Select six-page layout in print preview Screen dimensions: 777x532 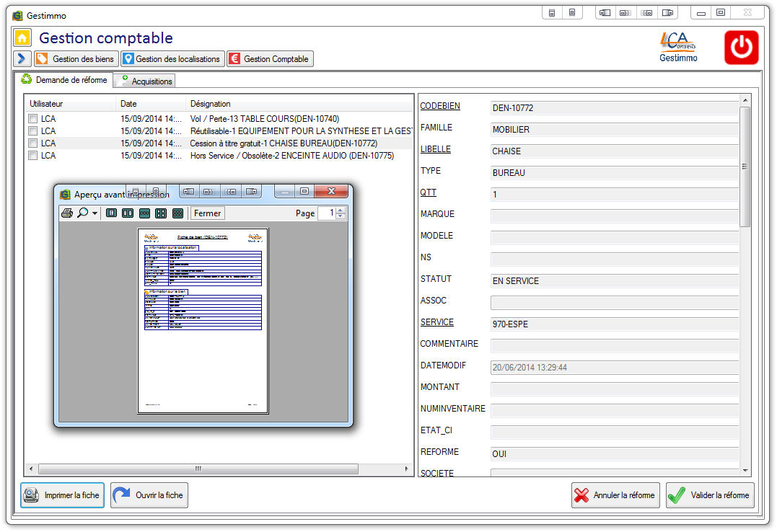[x=177, y=213]
